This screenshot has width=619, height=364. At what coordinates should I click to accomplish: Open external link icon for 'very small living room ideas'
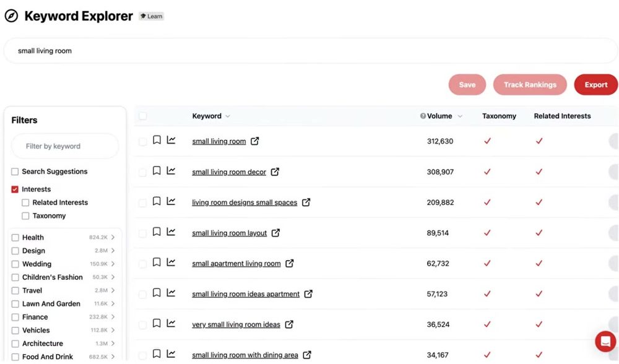[289, 324]
